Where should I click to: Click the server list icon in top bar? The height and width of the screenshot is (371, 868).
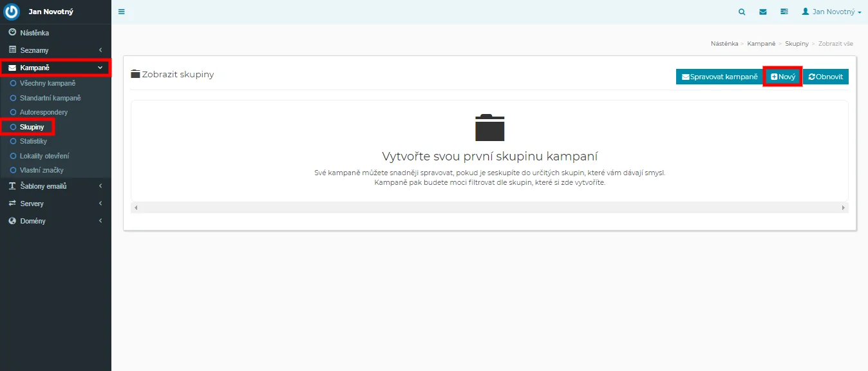pos(784,12)
